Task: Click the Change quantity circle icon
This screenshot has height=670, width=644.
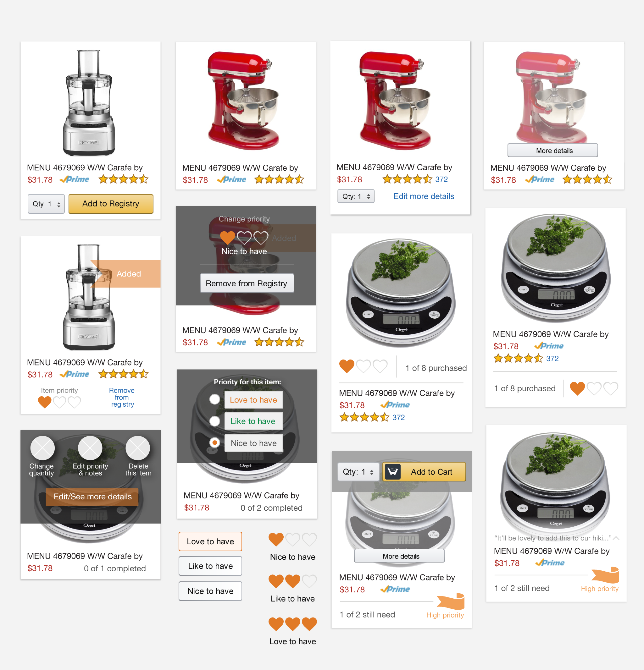Action: coord(42,448)
